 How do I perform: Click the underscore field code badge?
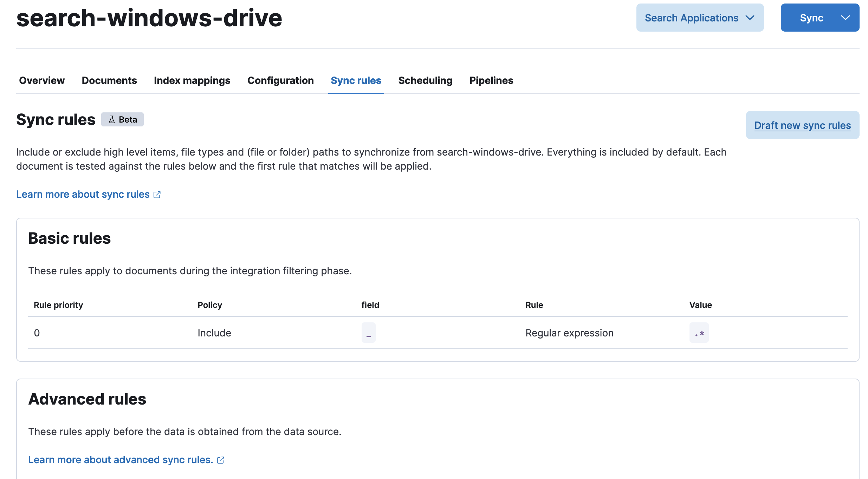tap(368, 333)
